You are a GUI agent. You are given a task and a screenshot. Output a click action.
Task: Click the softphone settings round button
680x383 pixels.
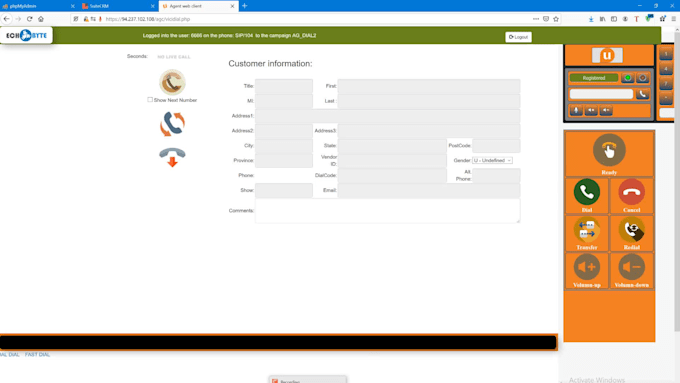pos(642,78)
